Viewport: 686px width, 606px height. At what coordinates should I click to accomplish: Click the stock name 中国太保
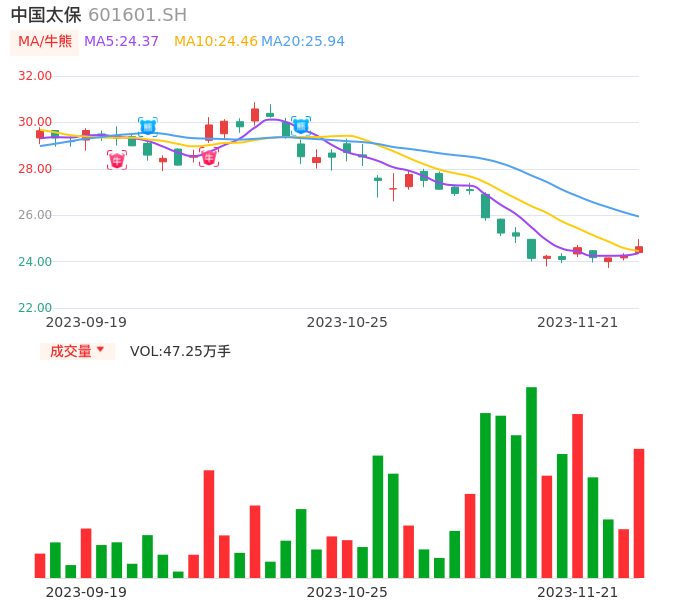tap(46, 15)
